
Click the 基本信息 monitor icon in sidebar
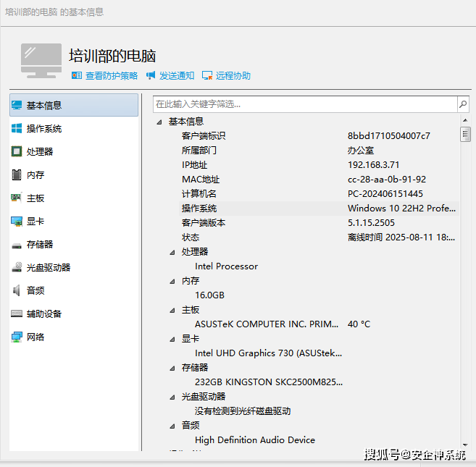17,105
